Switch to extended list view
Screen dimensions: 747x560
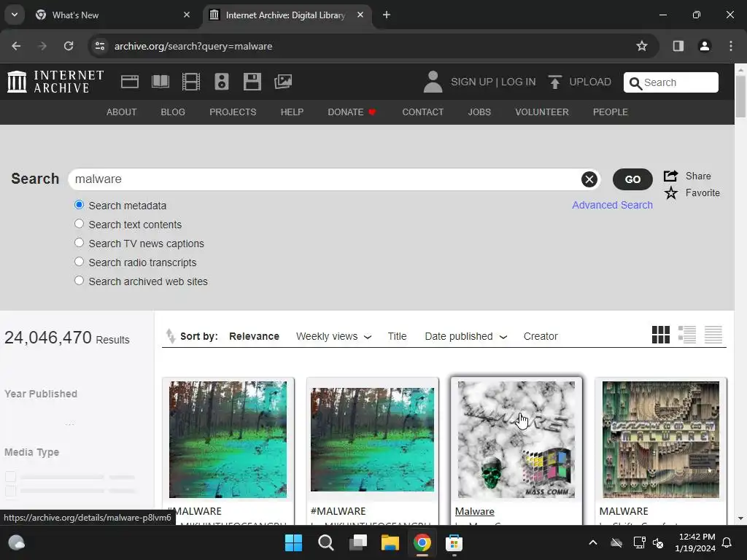[687, 335]
